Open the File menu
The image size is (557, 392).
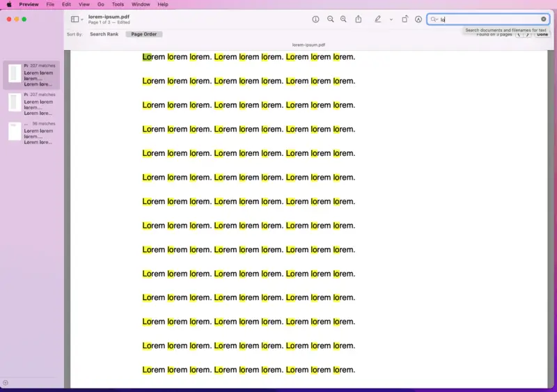coord(50,4)
